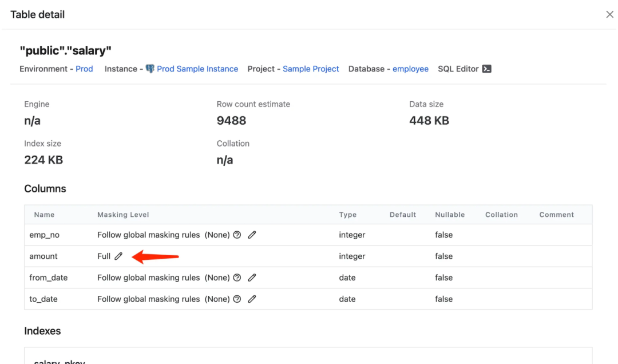Click the PostgreSQL icon beside Prod Sample Instance

click(150, 69)
